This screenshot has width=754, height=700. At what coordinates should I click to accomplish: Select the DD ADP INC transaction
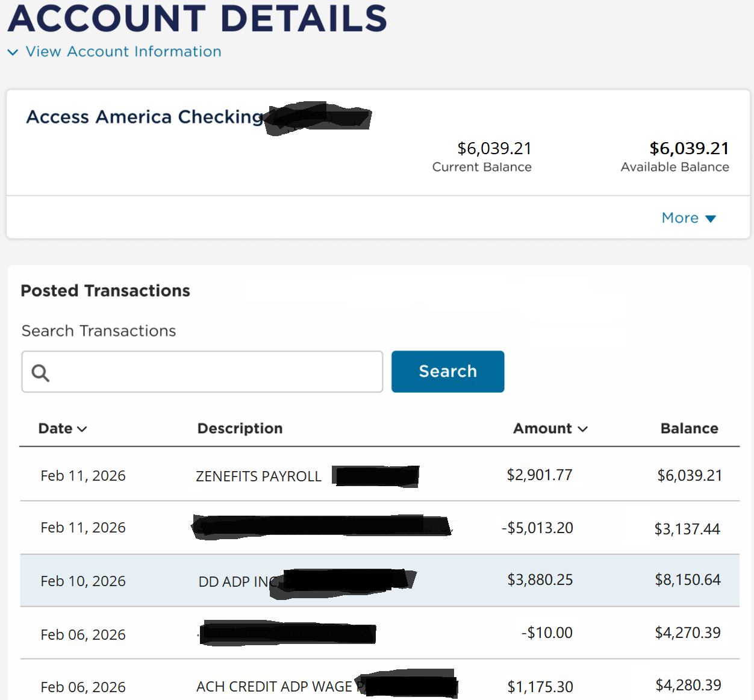[x=238, y=581]
